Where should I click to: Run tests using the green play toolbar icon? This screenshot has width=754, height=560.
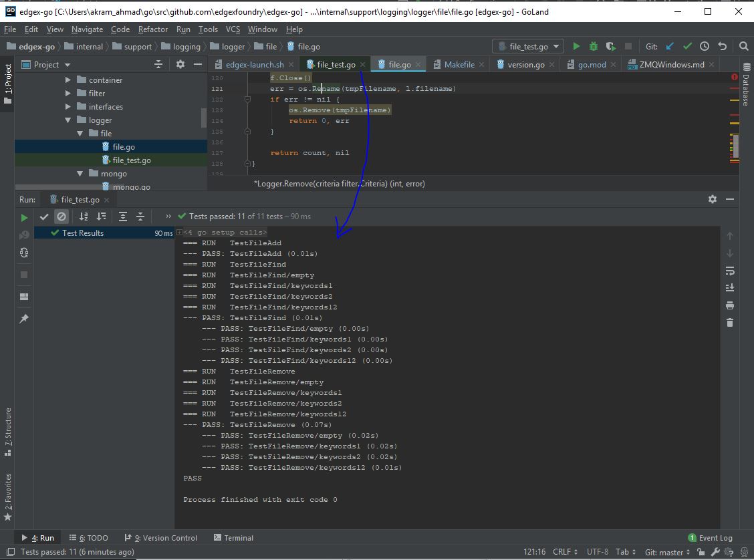(x=576, y=45)
